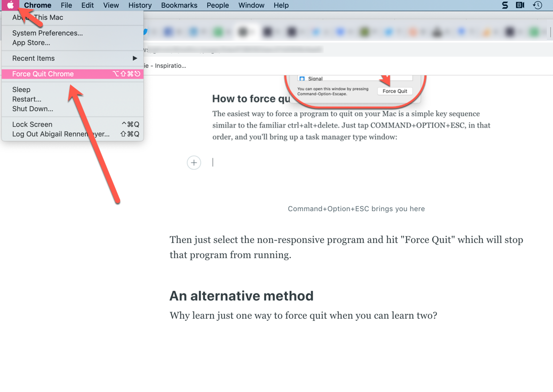The width and height of the screenshot is (553, 392).
Task: Select Lock Screen menu entry
Action: [72, 124]
